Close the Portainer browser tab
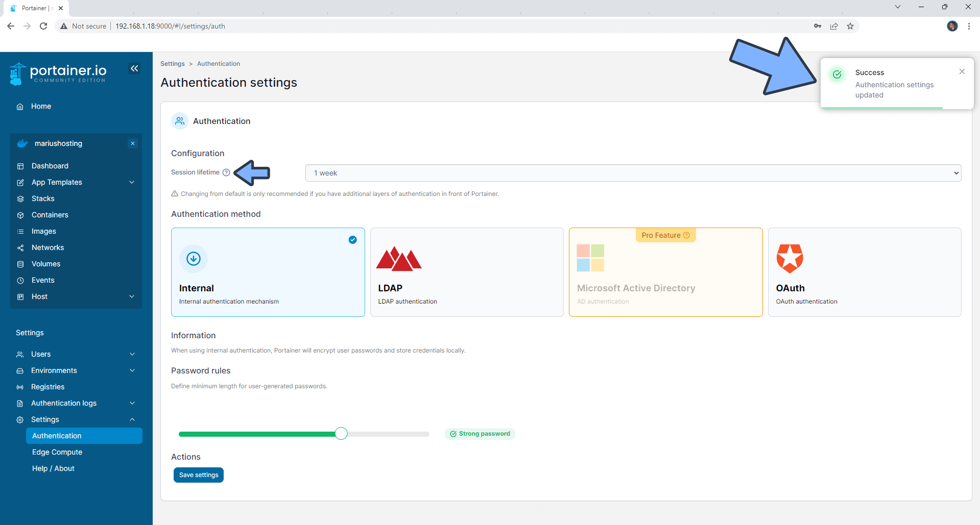 coord(61,8)
